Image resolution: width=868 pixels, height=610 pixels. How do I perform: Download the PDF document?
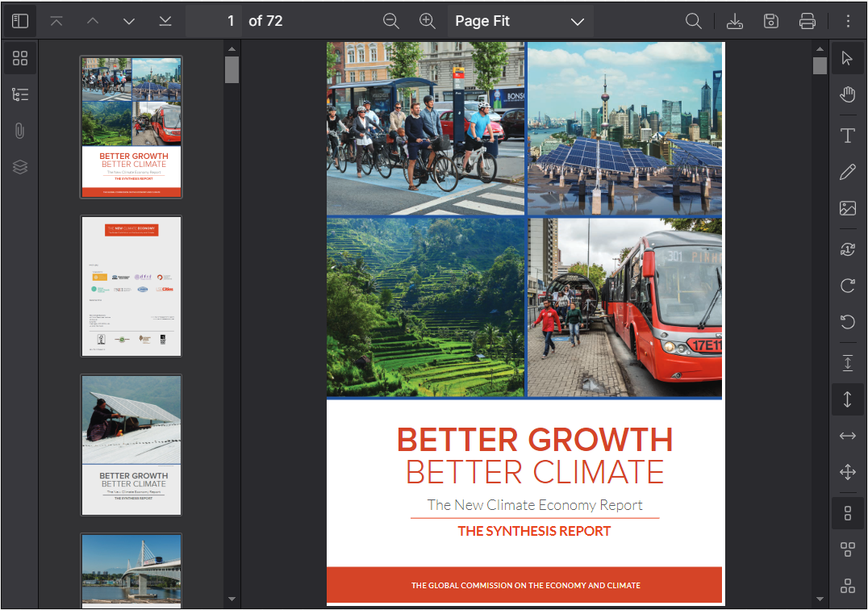[734, 21]
